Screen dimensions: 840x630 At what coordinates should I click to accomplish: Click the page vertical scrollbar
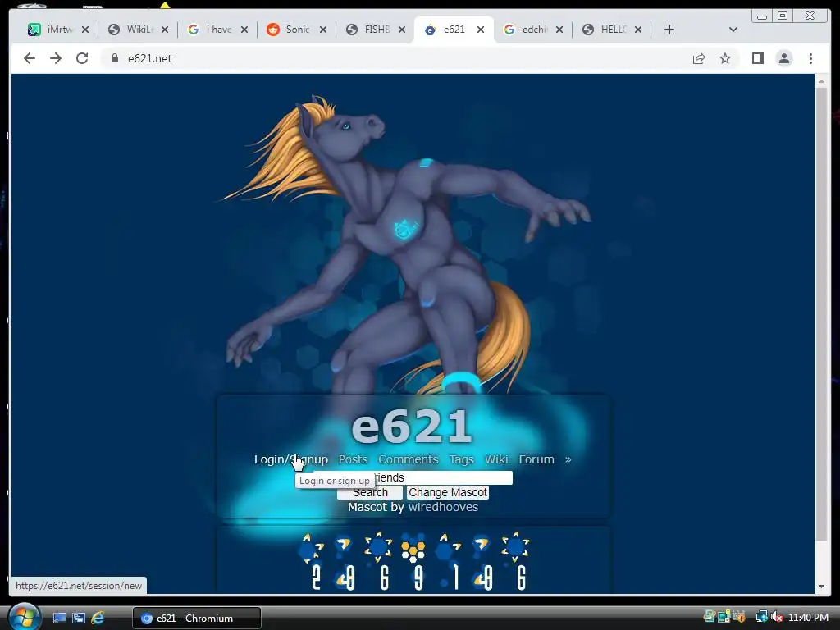[x=821, y=314]
